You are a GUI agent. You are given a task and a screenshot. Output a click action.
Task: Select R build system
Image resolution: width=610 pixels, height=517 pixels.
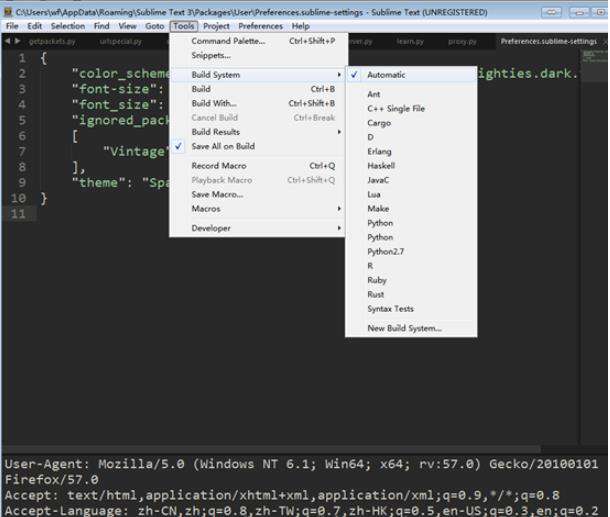[x=411, y=266]
